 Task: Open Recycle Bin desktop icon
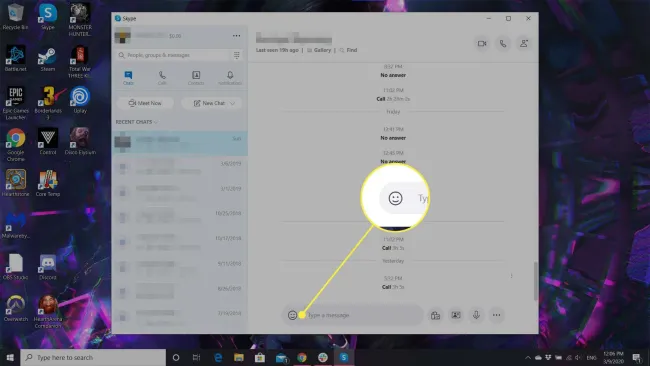[x=15, y=17]
